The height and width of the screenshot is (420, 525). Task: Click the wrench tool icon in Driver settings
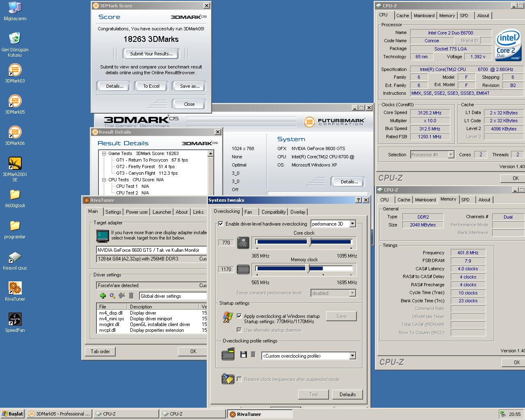[122, 296]
